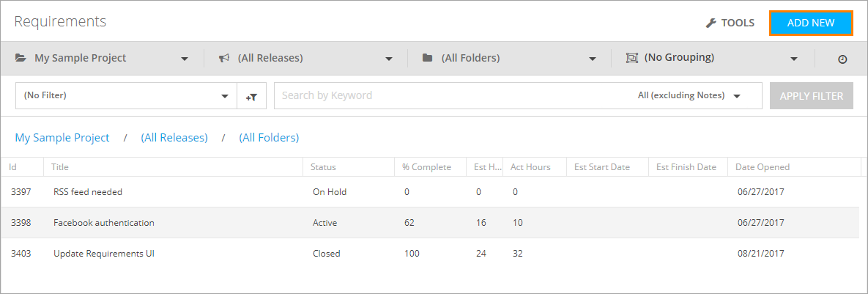Click the (All Folders) breadcrumb link
The width and height of the screenshot is (868, 294).
269,138
